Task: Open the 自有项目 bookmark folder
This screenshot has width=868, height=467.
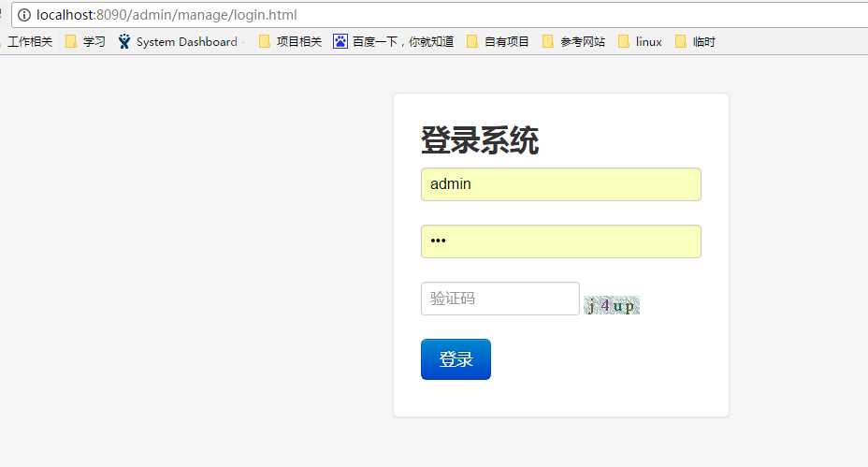Action: pyautogui.click(x=499, y=42)
